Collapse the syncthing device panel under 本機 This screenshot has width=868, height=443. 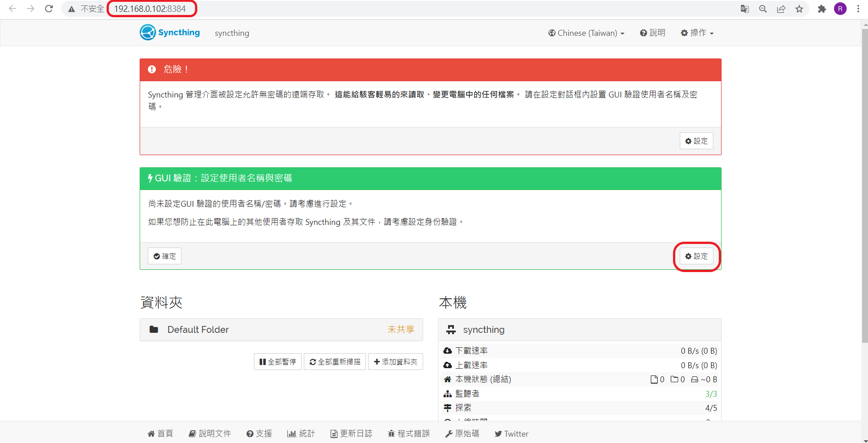click(x=580, y=330)
